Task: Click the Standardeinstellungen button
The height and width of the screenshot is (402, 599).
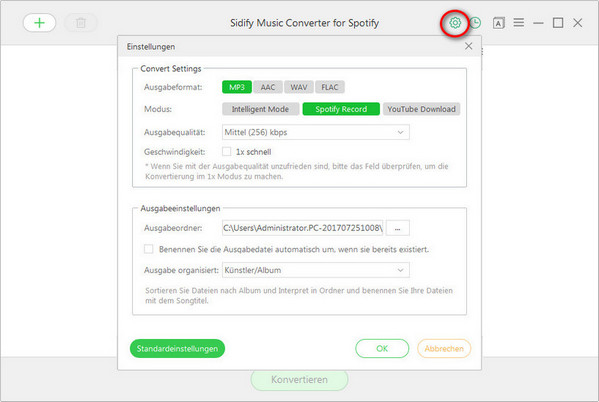Action: point(177,349)
